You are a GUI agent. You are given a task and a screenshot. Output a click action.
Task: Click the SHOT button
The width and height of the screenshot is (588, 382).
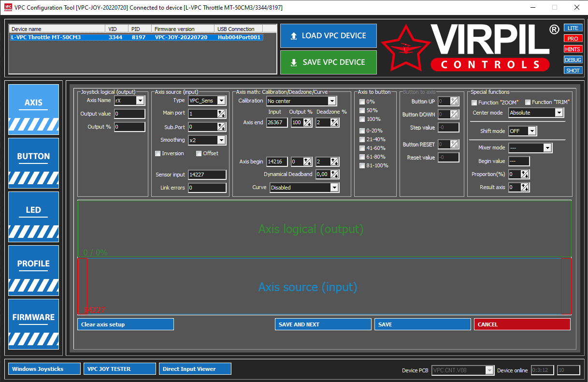pyautogui.click(x=573, y=71)
